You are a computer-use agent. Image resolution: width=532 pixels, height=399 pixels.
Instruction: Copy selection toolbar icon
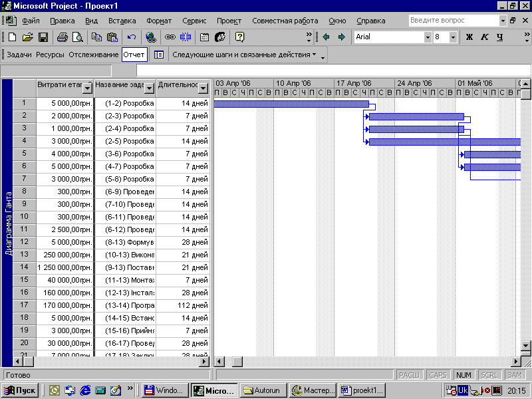(96, 37)
